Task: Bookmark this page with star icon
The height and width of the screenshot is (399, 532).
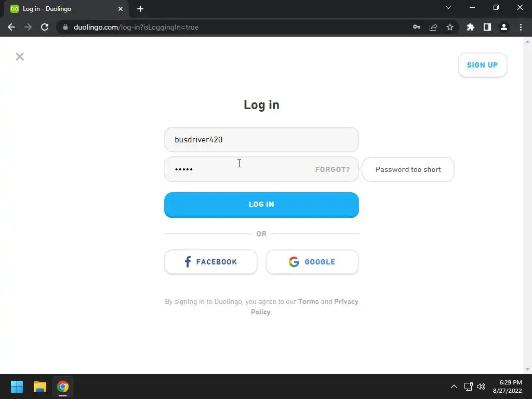Action: coord(450,27)
